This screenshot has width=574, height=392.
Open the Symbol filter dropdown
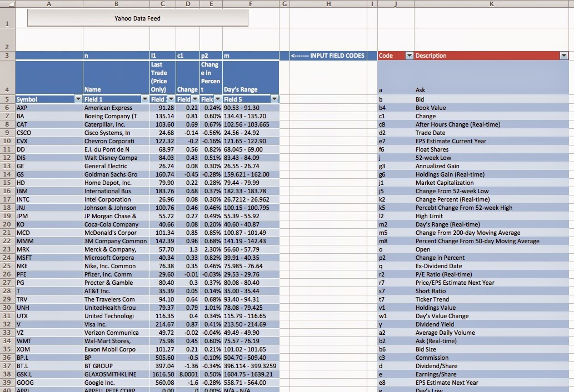point(78,99)
